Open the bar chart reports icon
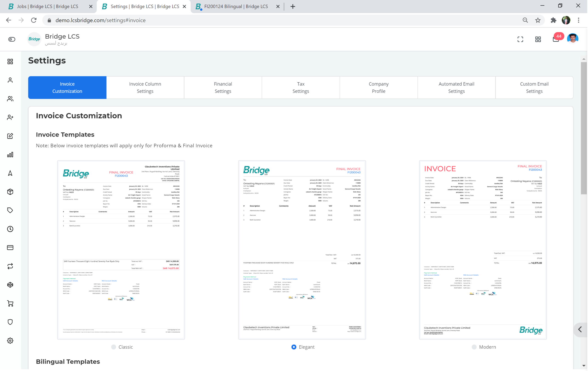 10,154
